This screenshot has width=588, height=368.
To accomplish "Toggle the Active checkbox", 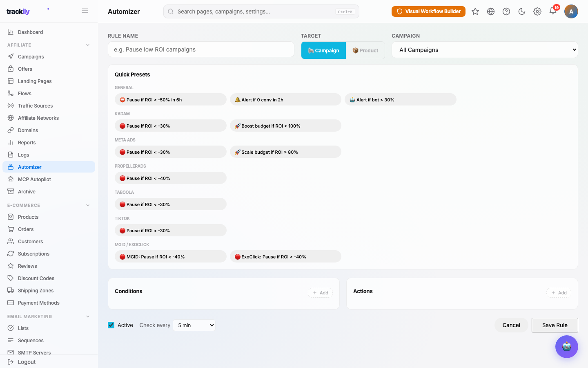I will (x=111, y=325).
